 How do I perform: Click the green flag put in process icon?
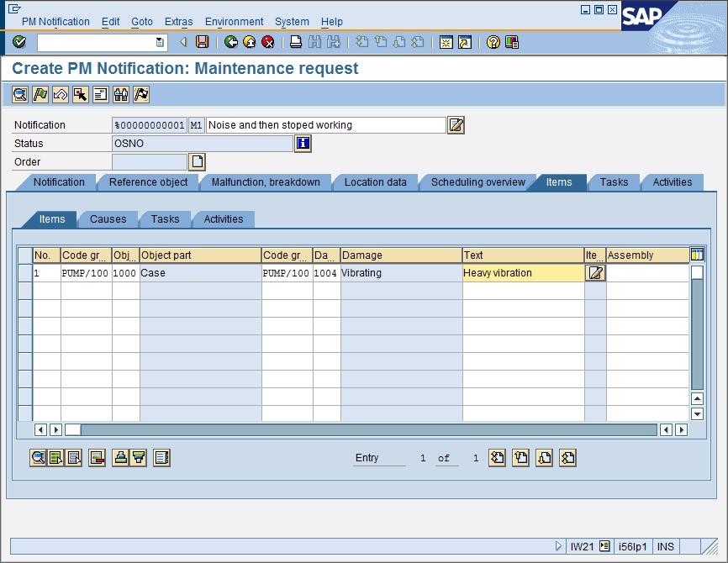(40, 95)
